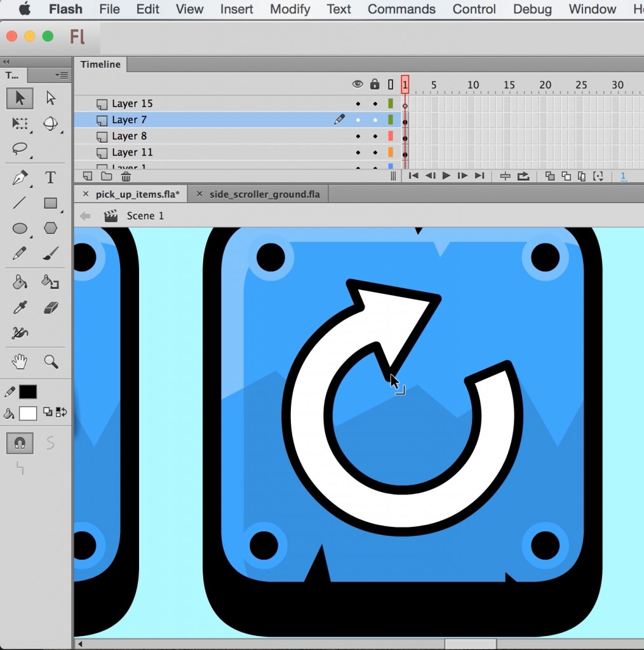Grab the Zoom tool
The width and height of the screenshot is (644, 650).
pyautogui.click(x=51, y=362)
